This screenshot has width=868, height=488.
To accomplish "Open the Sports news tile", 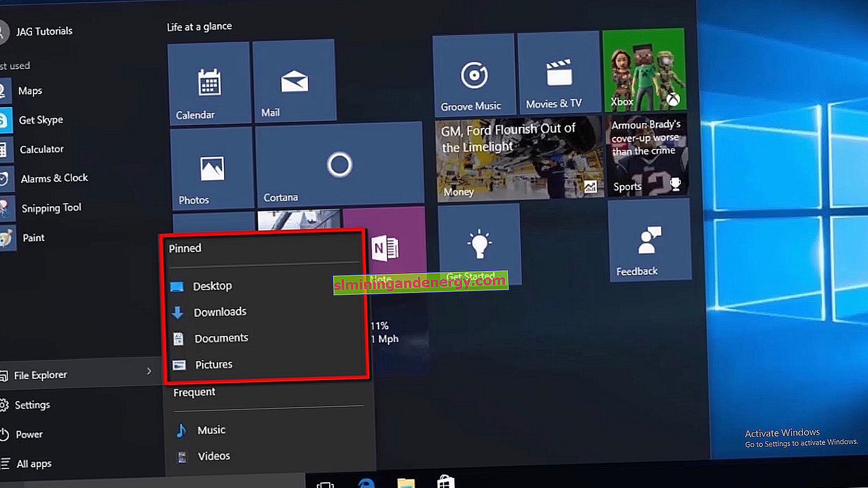I will 648,155.
